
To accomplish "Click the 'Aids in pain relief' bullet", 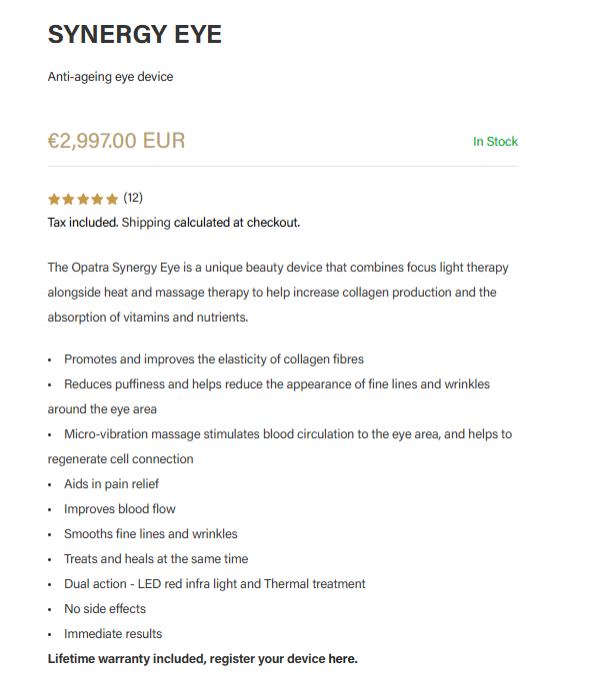I will (112, 484).
